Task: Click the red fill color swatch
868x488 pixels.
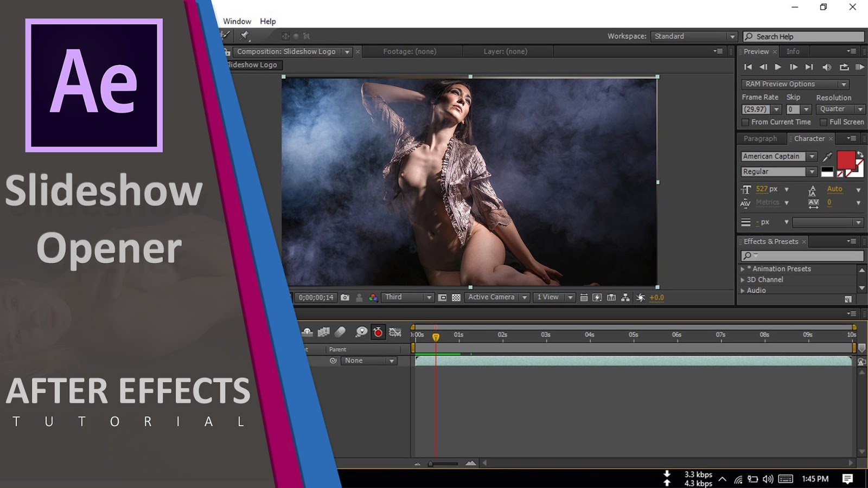Action: (x=845, y=160)
